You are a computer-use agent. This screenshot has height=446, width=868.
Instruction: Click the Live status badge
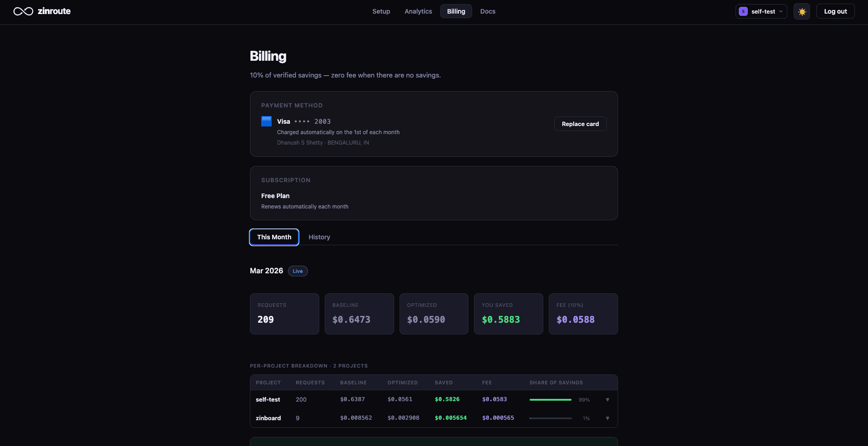point(297,271)
